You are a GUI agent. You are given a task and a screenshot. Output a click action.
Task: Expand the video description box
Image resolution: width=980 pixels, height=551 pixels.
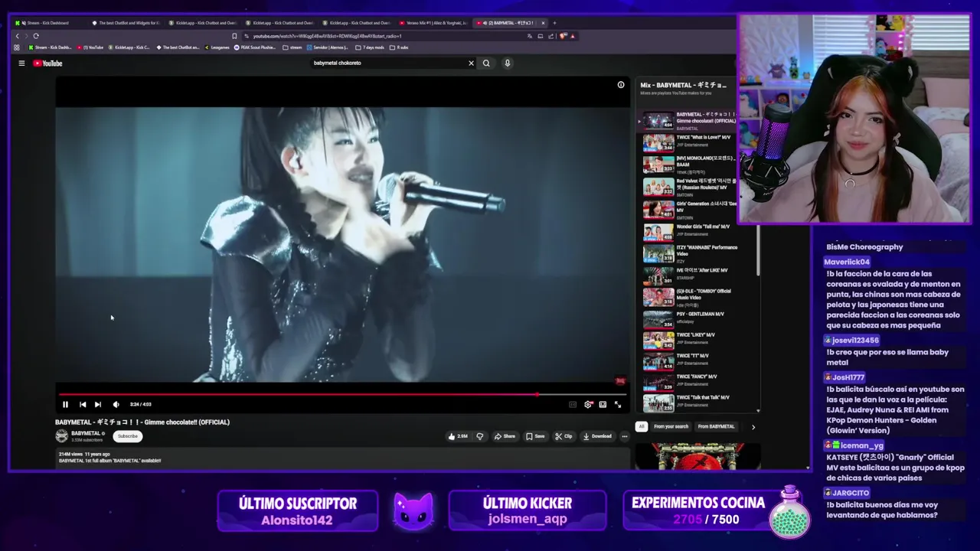tap(343, 458)
